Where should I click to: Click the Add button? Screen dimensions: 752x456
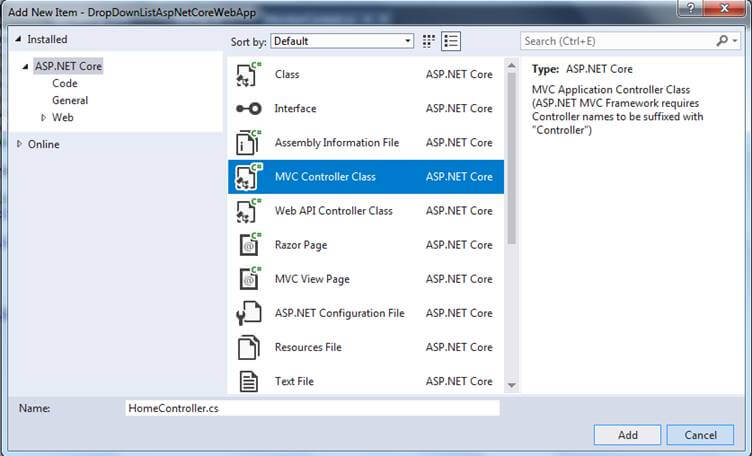pos(627,435)
